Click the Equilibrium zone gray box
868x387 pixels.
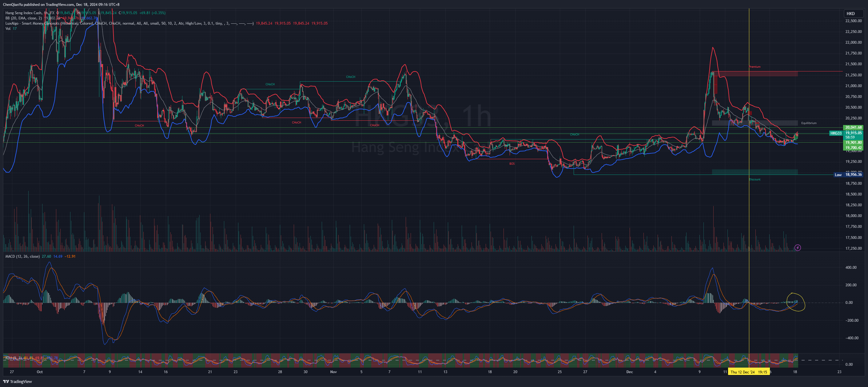point(755,123)
